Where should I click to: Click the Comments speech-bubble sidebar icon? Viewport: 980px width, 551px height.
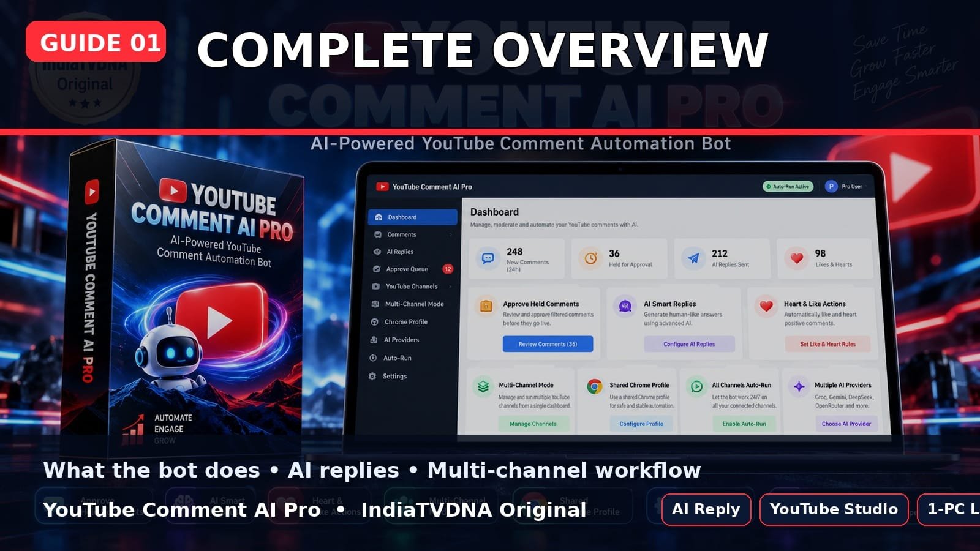pyautogui.click(x=378, y=234)
